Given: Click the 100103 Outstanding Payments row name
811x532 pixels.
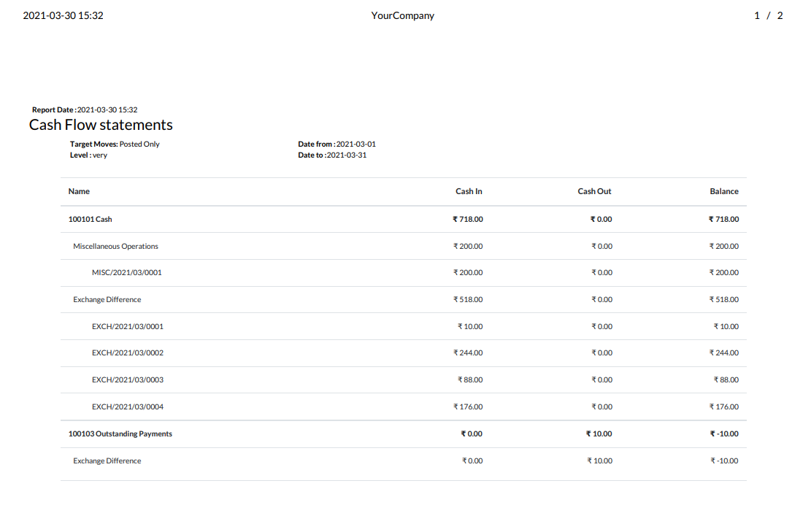Looking at the screenshot, I should (x=120, y=433).
